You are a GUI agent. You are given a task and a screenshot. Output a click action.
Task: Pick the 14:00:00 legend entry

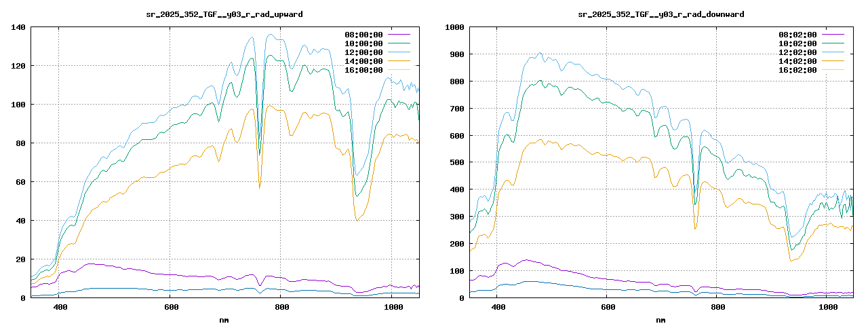(363, 61)
